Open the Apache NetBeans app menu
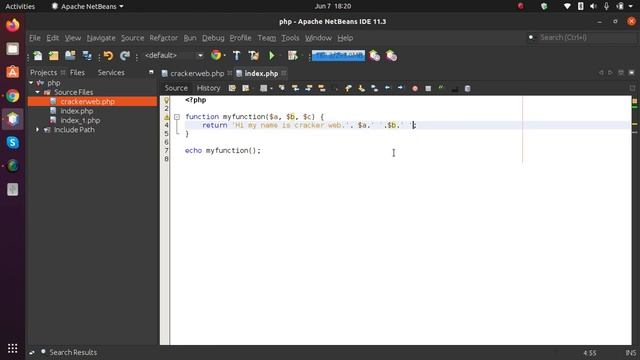Viewport: 640px width, 360px height. pyautogui.click(x=88, y=6)
